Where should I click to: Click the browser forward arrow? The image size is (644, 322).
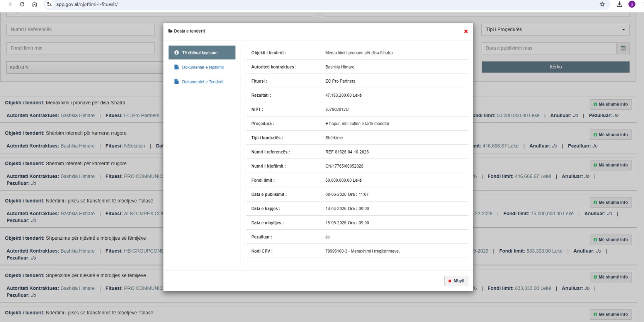[x=10, y=4]
